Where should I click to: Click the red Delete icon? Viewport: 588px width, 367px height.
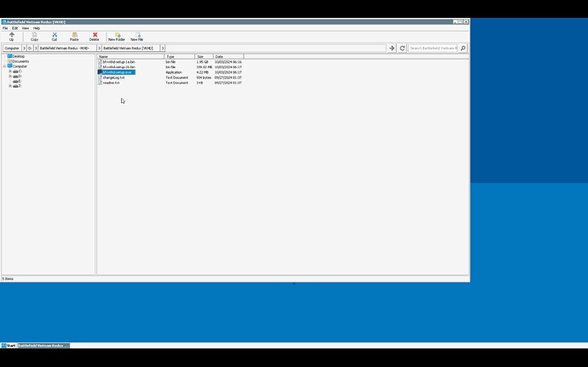(x=95, y=36)
